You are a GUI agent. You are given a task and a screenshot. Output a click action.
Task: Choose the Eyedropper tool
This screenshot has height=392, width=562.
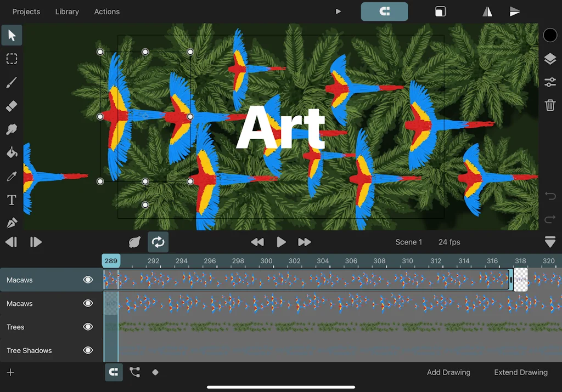tap(12, 176)
